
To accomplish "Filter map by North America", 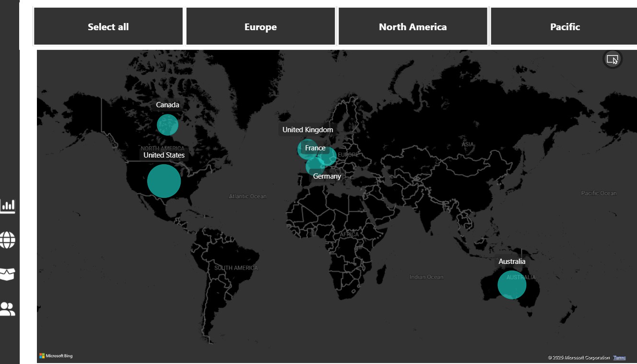I will coord(413,26).
